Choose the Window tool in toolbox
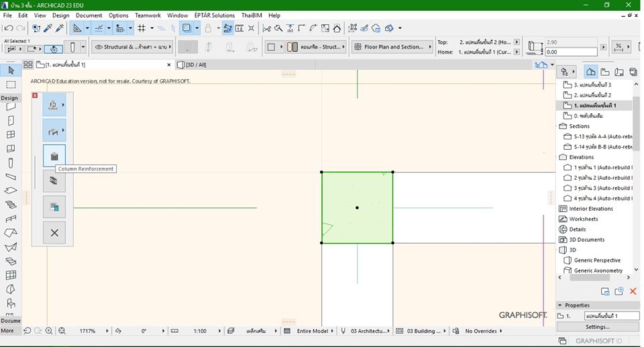Image resolution: width=644 pixels, height=347 pixels. [x=11, y=134]
